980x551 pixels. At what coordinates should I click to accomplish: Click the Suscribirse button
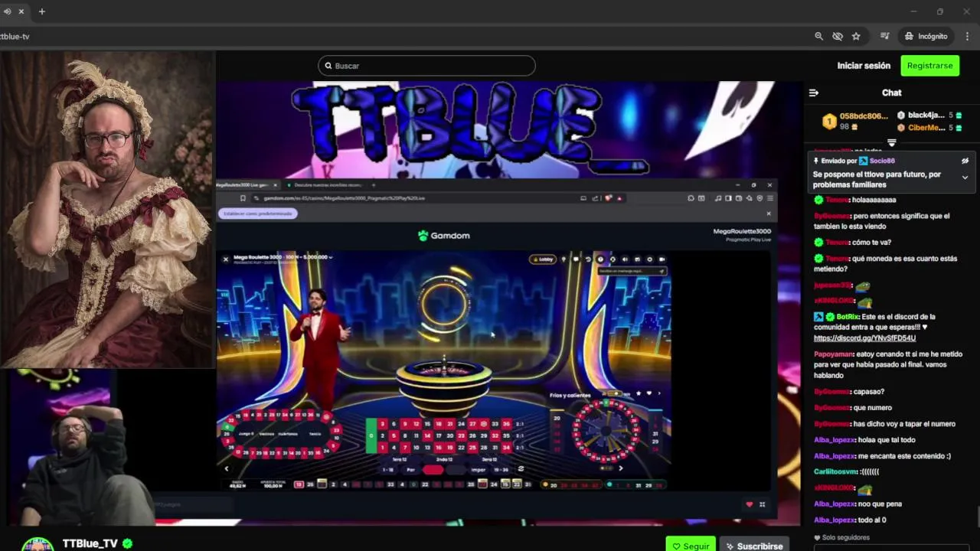(754, 546)
